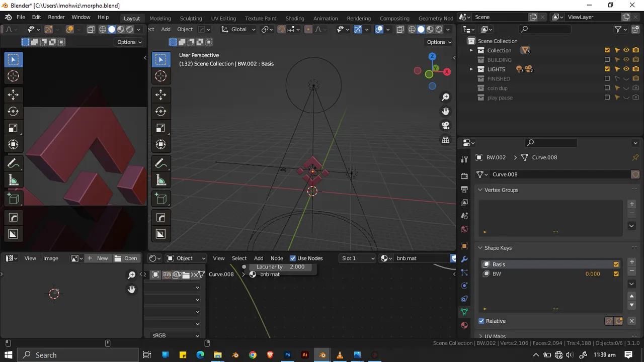This screenshot has height=362, width=644.
Task: Toggle the BW shape key checkbox
Action: (x=616, y=274)
